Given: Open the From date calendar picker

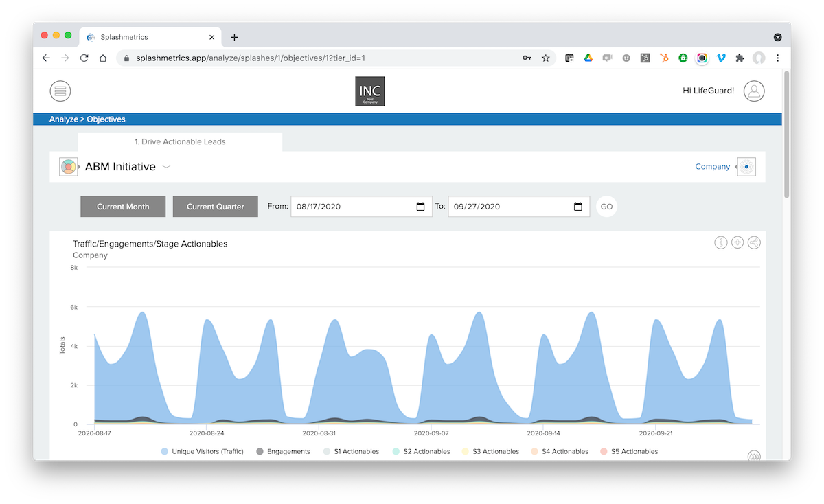Looking at the screenshot, I should pyautogui.click(x=421, y=207).
